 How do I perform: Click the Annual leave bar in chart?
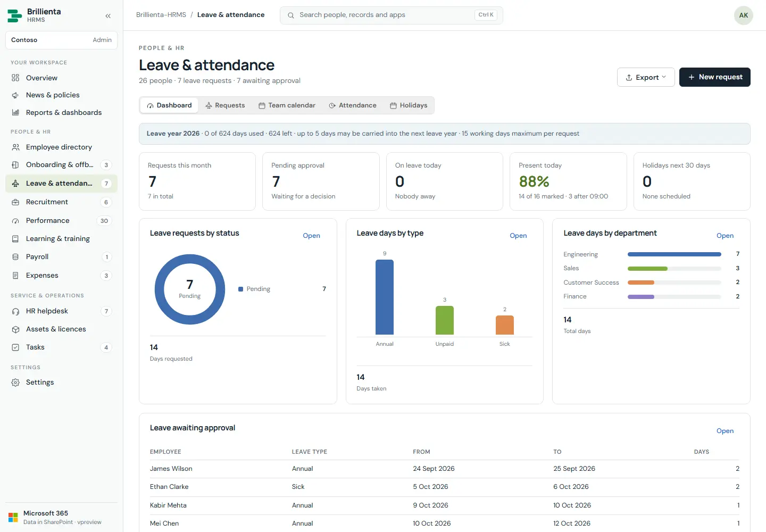(x=385, y=297)
